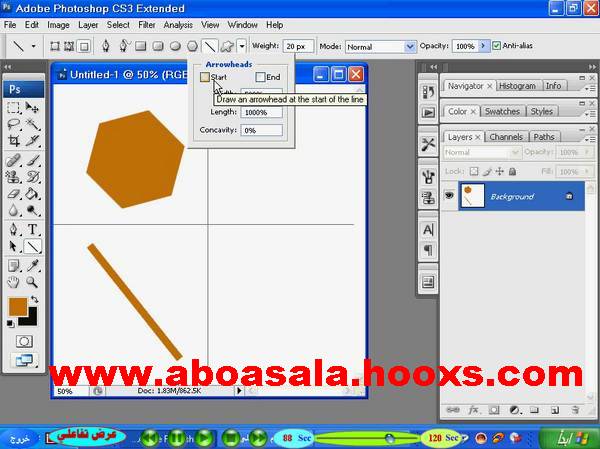Toggle Quick Mask mode button
This screenshot has height=449, width=600.
coord(24,341)
